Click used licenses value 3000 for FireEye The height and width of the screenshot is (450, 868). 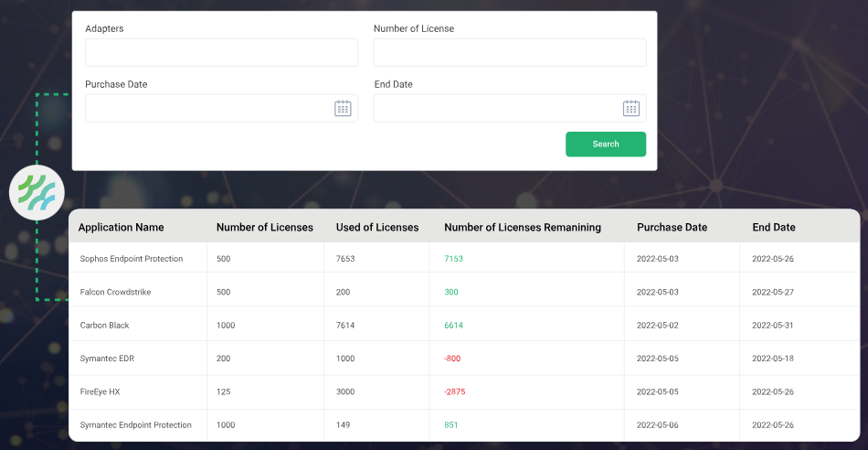point(345,391)
